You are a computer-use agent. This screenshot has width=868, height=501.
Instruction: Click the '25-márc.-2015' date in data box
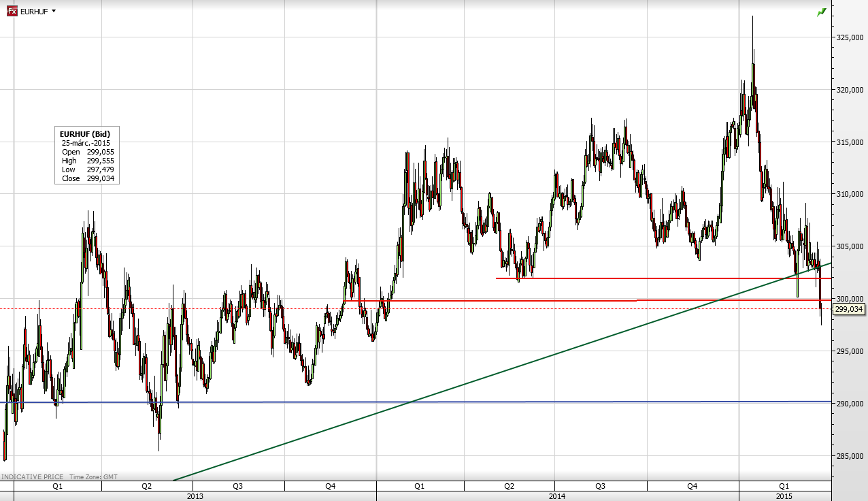click(x=86, y=143)
